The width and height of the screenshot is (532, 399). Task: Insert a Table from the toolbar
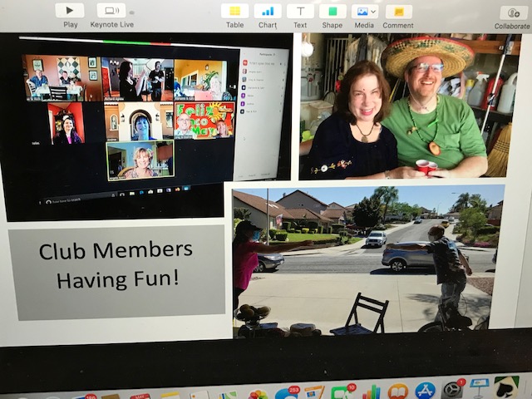pos(234,11)
